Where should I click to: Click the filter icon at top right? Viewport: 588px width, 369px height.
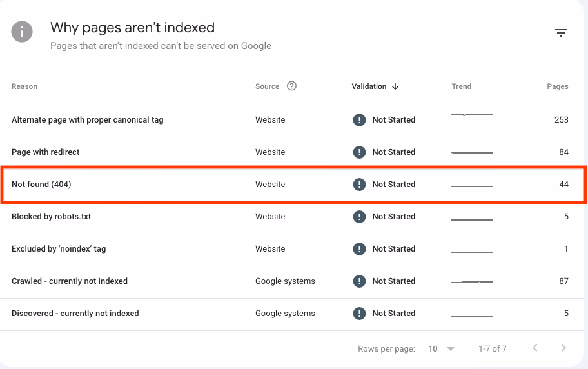[561, 33]
